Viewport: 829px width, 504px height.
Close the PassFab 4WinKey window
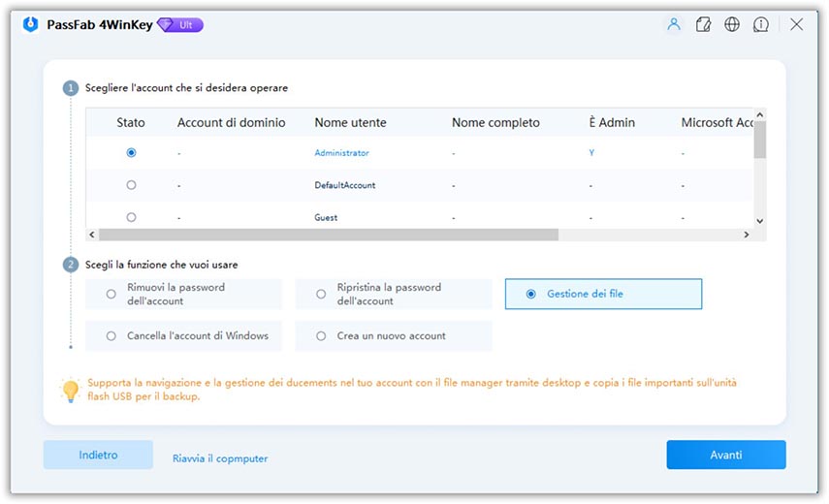tap(796, 25)
